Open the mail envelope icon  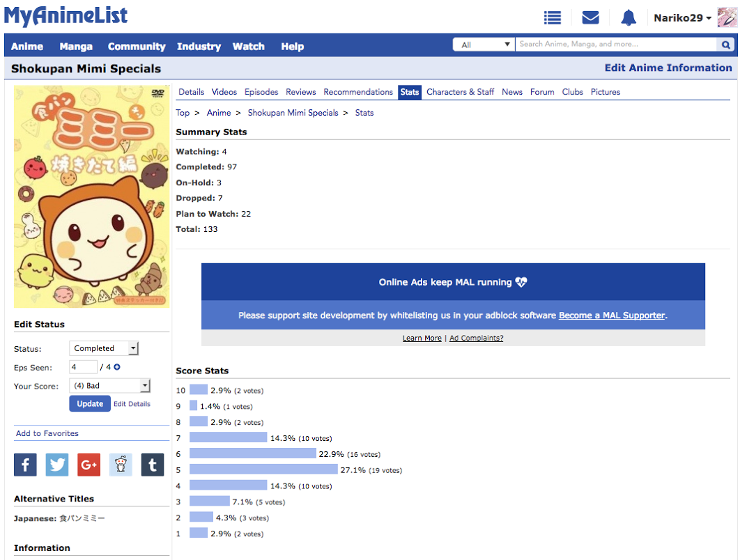coord(590,17)
